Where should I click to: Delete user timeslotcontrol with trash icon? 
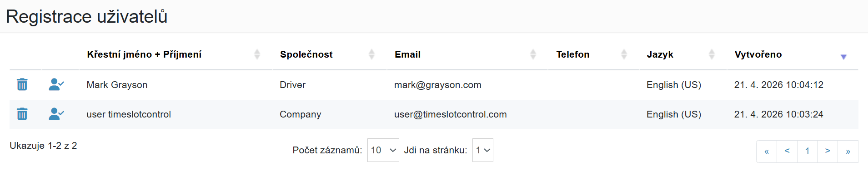click(22, 114)
